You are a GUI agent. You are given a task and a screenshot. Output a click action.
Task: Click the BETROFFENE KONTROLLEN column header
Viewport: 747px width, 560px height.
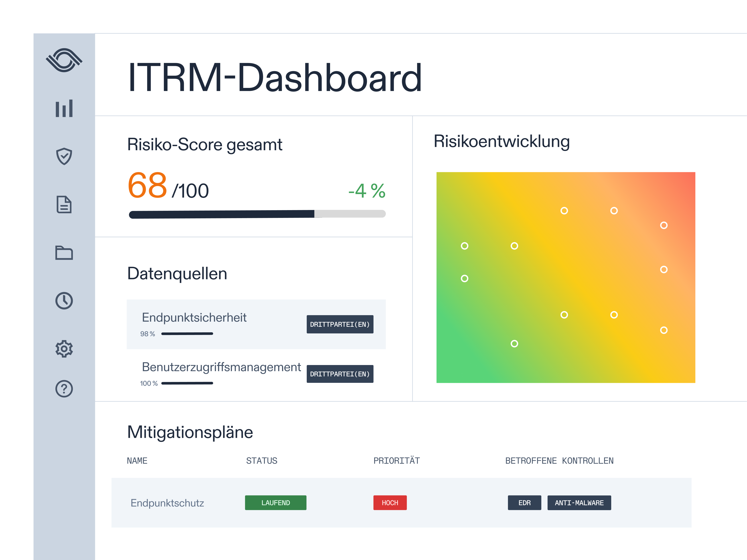pos(559,461)
